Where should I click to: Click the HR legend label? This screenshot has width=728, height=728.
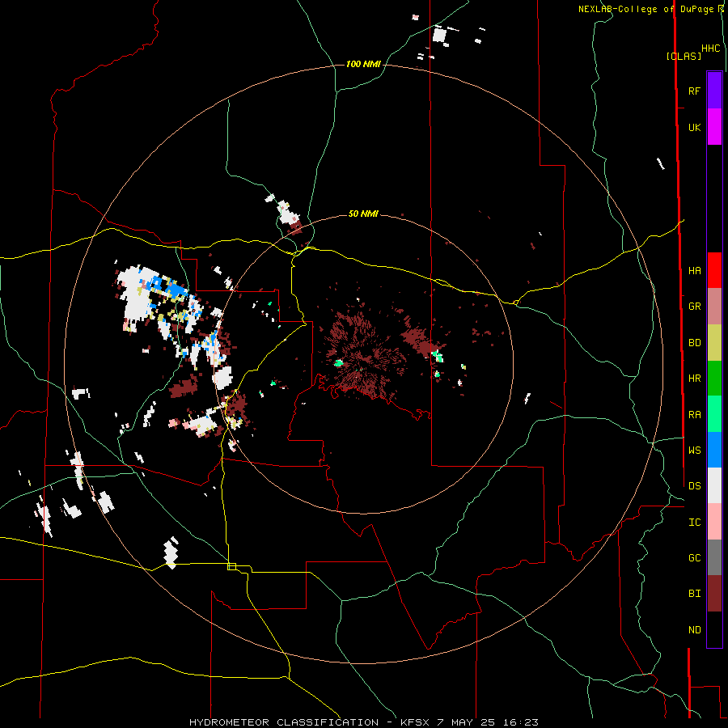tap(694, 379)
